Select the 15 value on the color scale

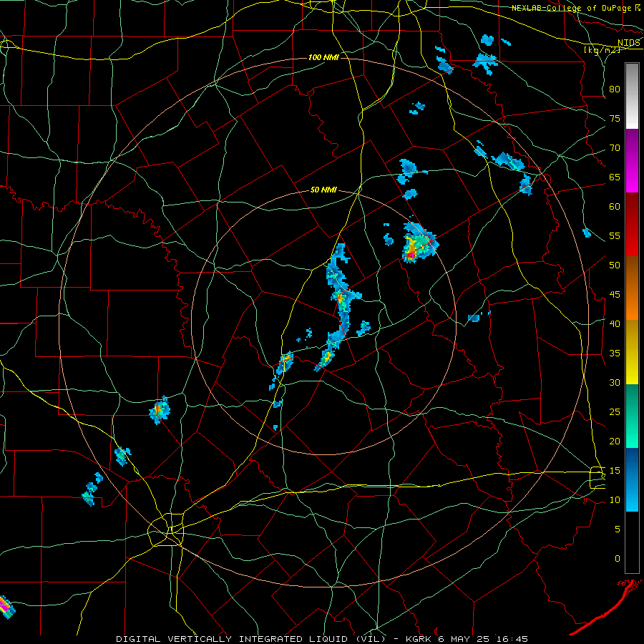click(615, 471)
